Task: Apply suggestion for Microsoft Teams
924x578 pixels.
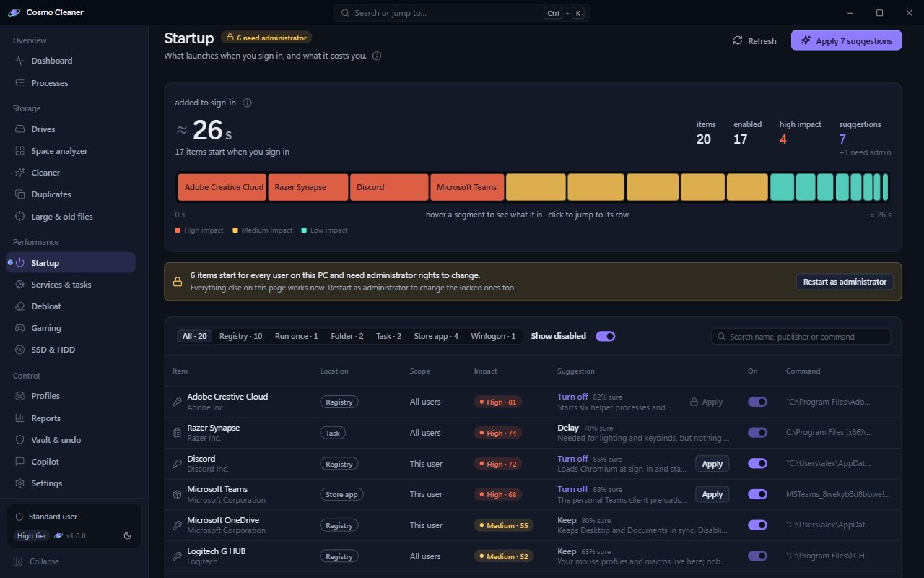Action: 712,494
